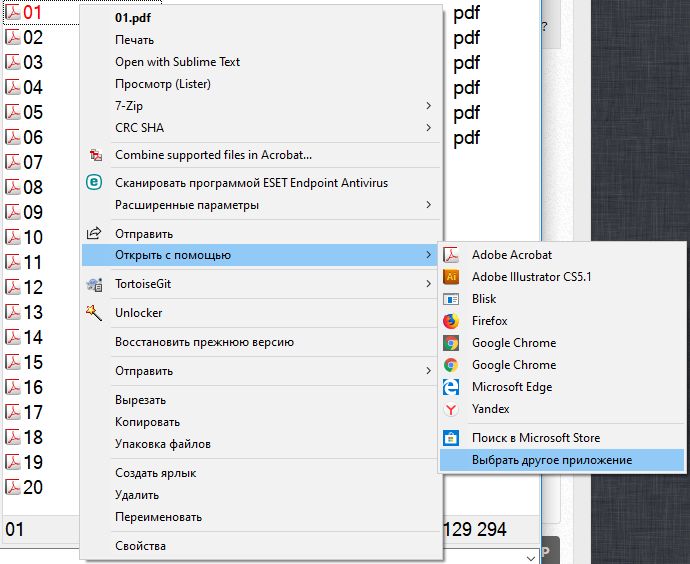The height and width of the screenshot is (564, 690).
Task: Select Свойства from context menu
Action: pos(140,546)
